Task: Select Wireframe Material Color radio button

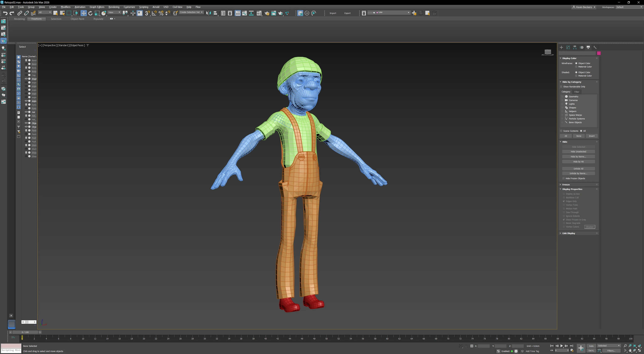Action: click(576, 67)
